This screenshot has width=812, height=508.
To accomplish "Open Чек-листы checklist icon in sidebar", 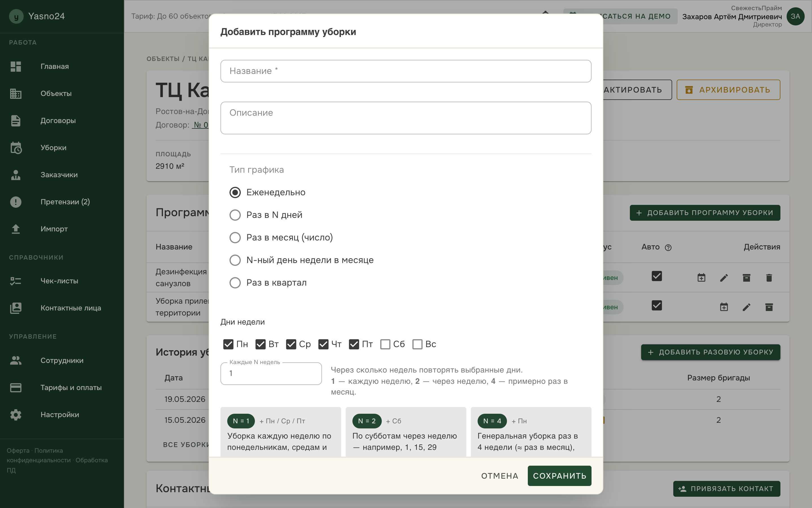I will pyautogui.click(x=16, y=281).
